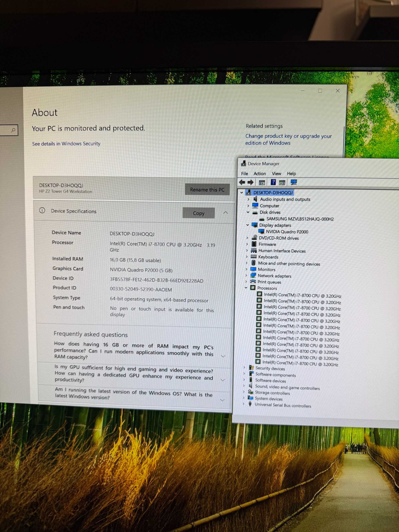Screen dimensions: 399x532
Task: Select the Universal Serial Bus controllers icon
Action: (250, 404)
